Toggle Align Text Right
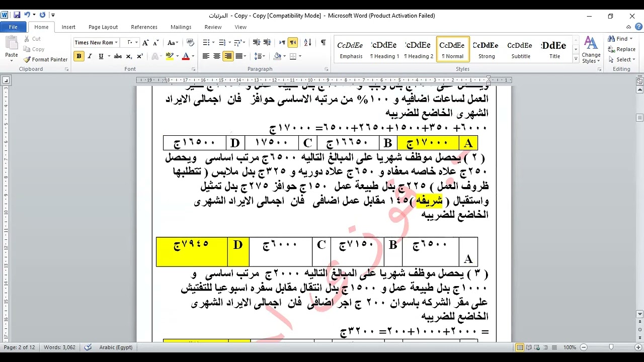 click(228, 56)
